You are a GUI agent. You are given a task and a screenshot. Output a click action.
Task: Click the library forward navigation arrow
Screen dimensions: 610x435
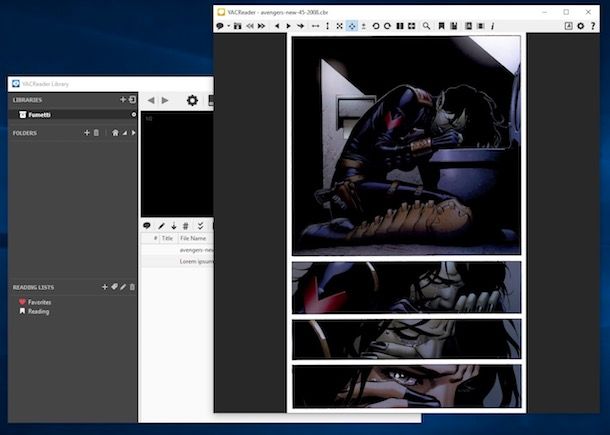[x=165, y=100]
